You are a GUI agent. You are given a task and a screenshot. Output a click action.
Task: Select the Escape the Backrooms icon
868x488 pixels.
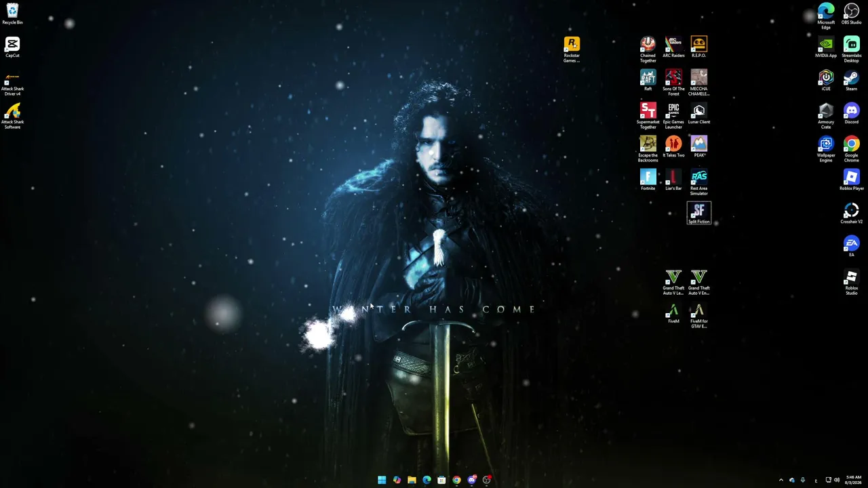[648, 149]
